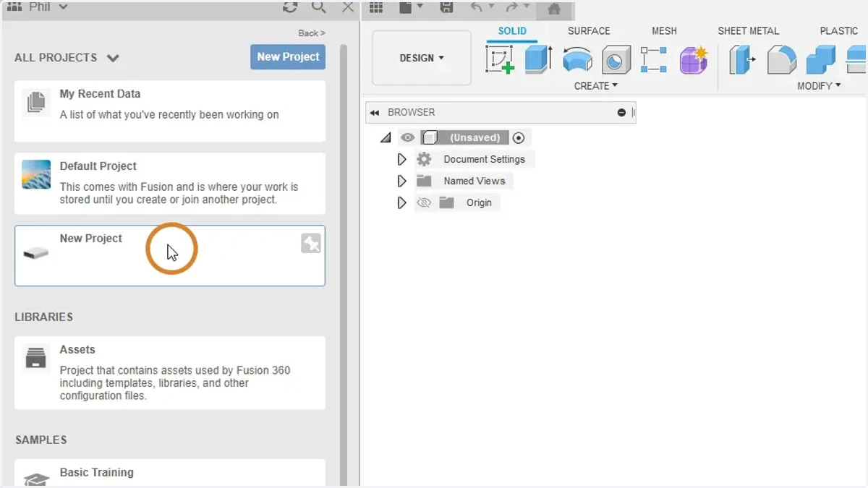This screenshot has width=868, height=488.
Task: Select the Create Form tool
Action: click(x=694, y=60)
